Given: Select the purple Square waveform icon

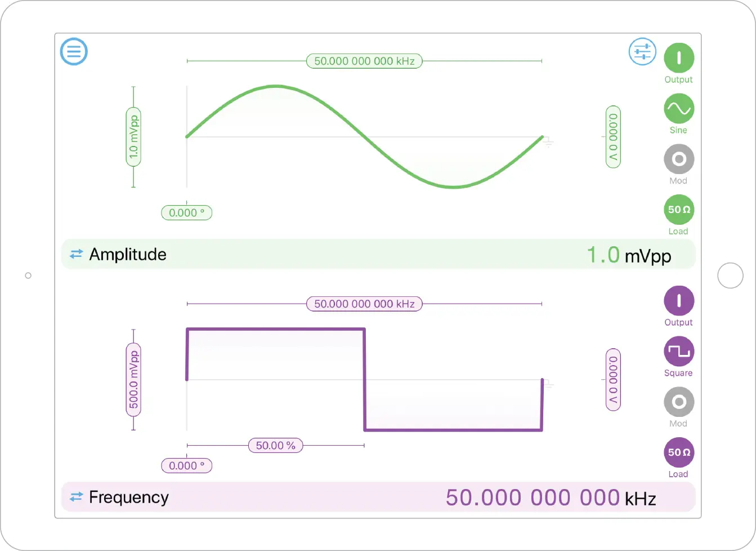Looking at the screenshot, I should coord(678,352).
